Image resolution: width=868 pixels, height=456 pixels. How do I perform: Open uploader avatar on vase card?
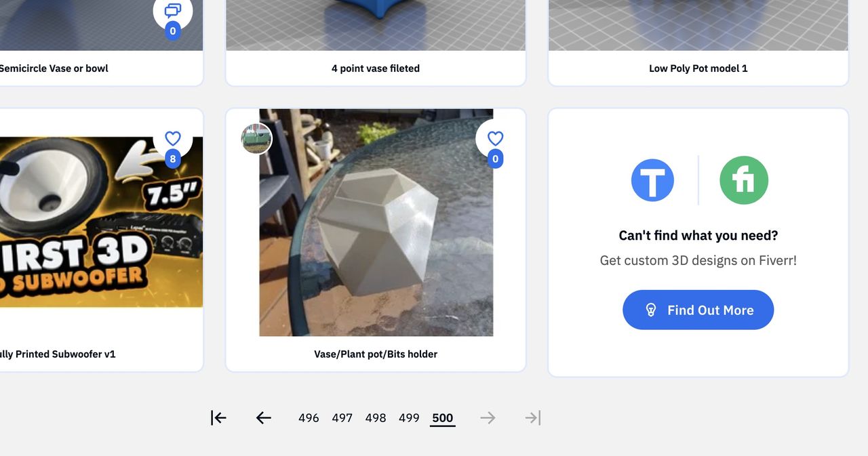pyautogui.click(x=256, y=139)
